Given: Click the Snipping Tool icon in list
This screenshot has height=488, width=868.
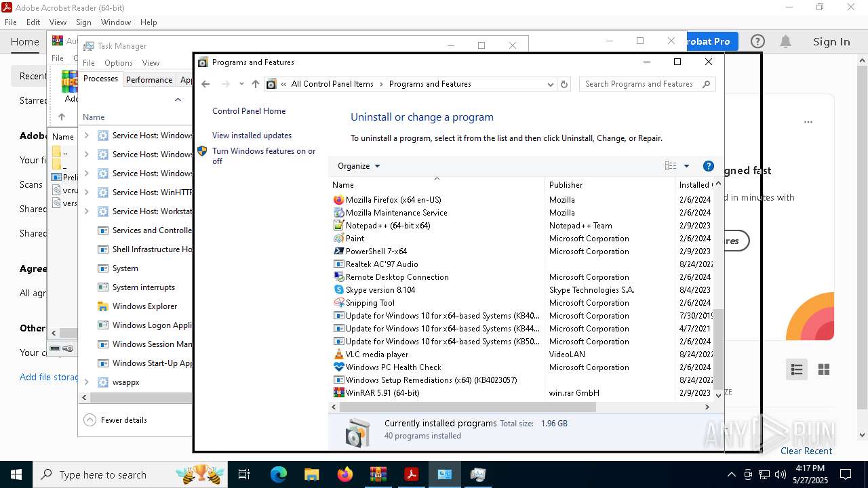Looking at the screenshot, I should [x=339, y=303].
